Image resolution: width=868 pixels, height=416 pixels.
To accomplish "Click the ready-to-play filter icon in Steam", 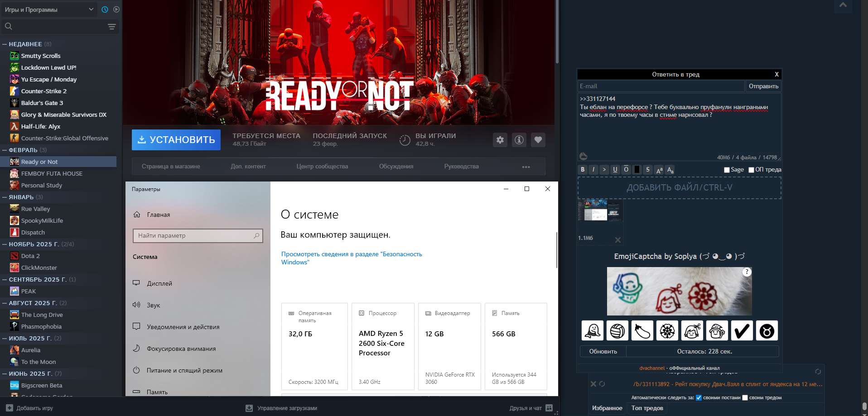I will click(x=116, y=10).
